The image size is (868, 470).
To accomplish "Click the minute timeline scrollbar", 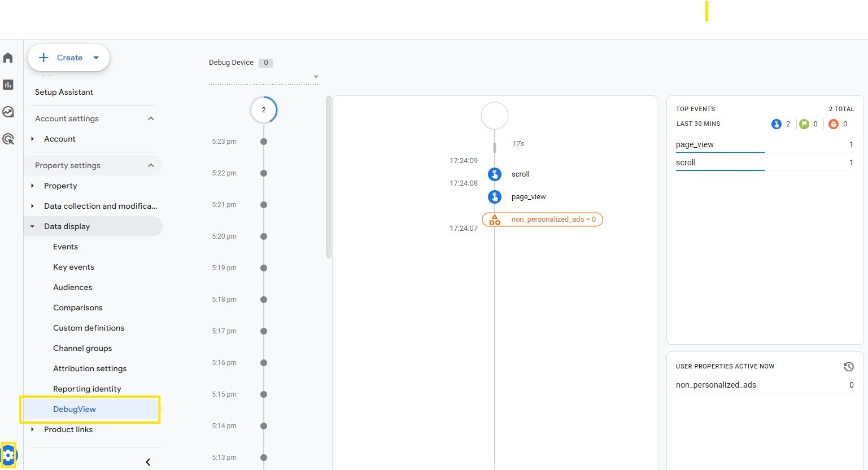I will (x=329, y=178).
